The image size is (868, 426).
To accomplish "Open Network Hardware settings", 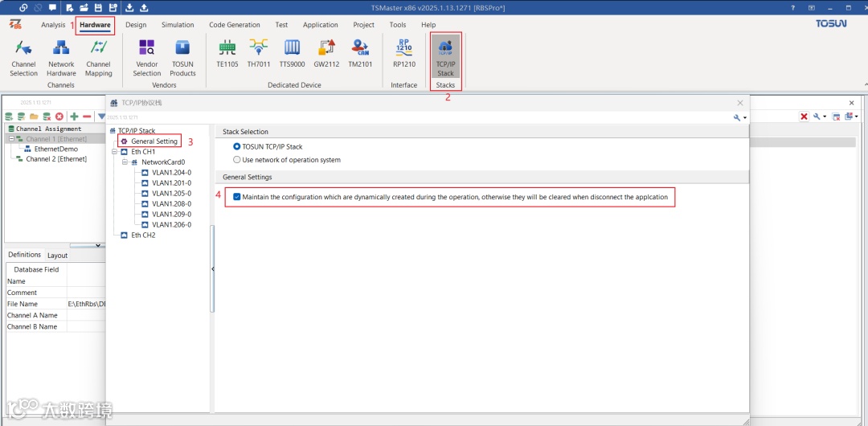I will pyautogui.click(x=61, y=58).
